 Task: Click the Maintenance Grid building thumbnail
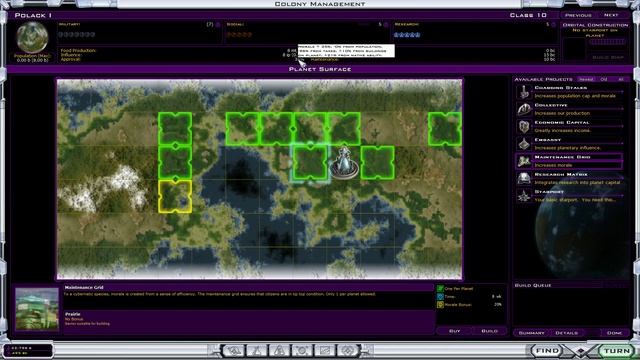[37, 309]
